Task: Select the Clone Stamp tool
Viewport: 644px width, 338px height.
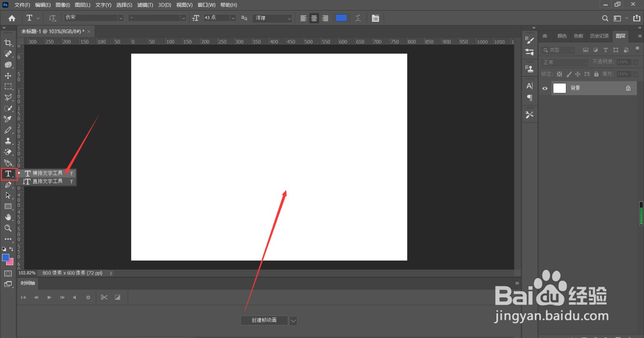Action: pyautogui.click(x=8, y=141)
